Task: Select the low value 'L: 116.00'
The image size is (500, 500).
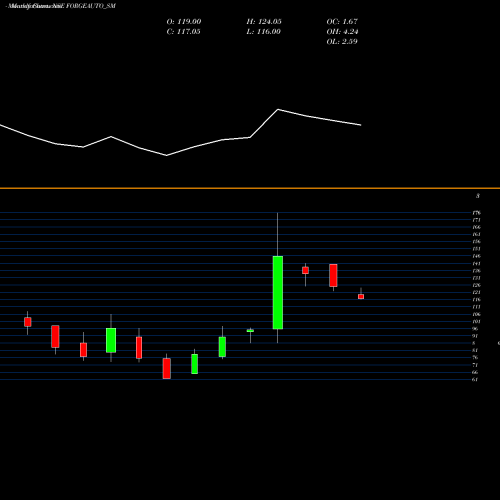Action: pyautogui.click(x=263, y=32)
